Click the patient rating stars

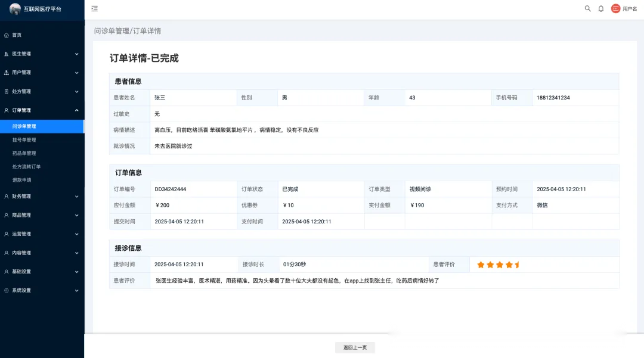pyautogui.click(x=499, y=265)
